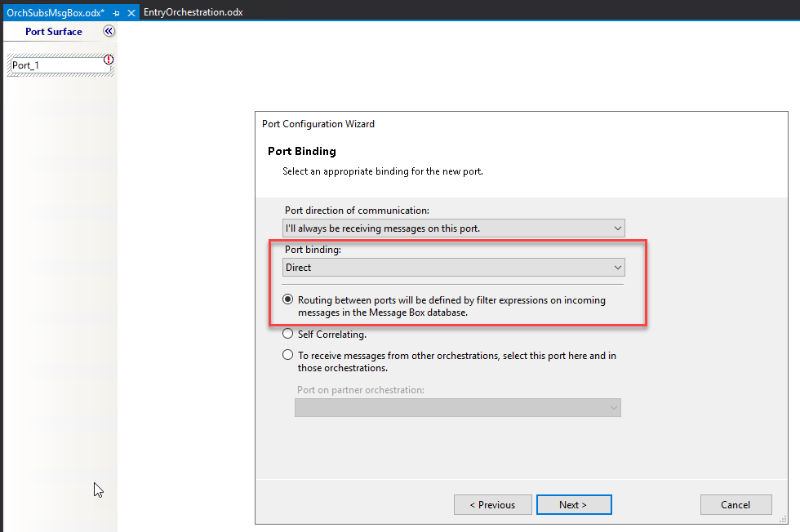Click the error icon on Port_1

(109, 60)
